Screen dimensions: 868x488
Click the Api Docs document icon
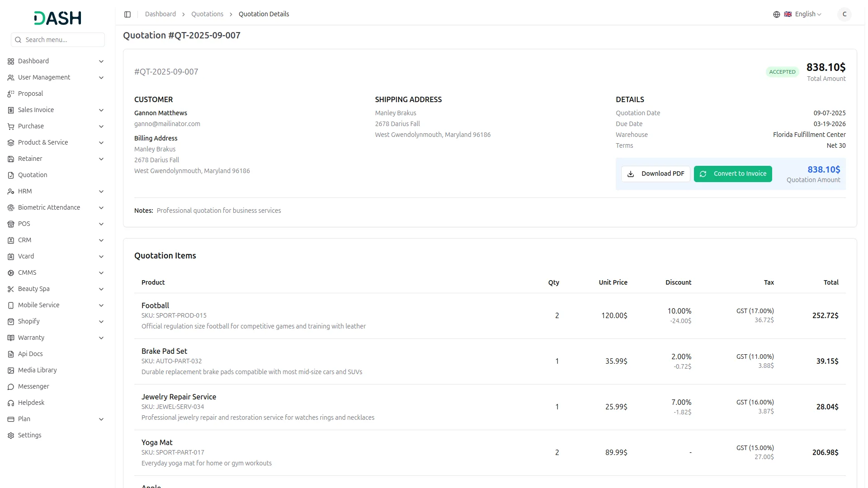(11, 354)
